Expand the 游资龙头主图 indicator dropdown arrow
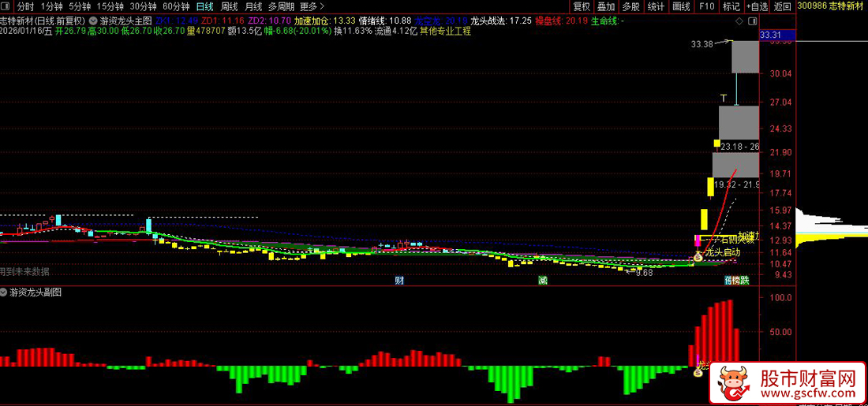The width and height of the screenshot is (868, 406). point(95,20)
